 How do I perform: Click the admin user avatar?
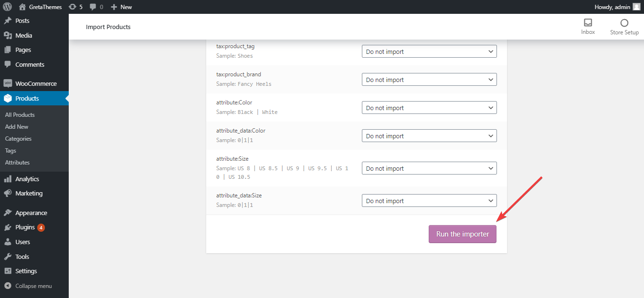636,7
